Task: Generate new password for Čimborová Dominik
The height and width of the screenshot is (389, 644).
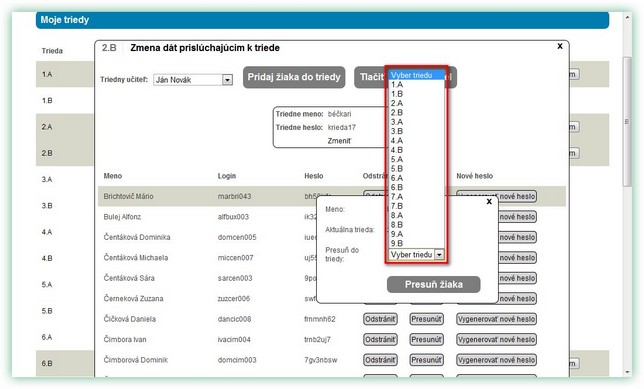Action: click(496, 360)
